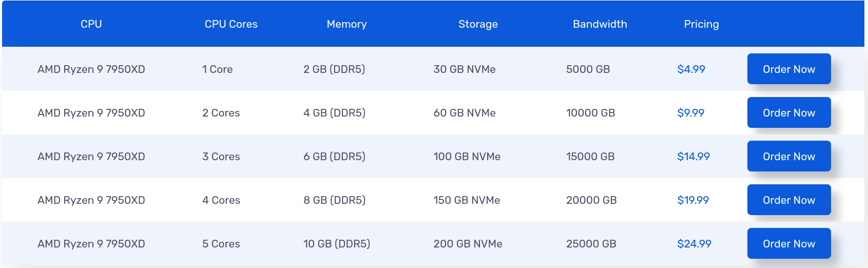Click the Storage column header
Image resolution: width=868 pixels, height=268 pixels.
coord(478,24)
